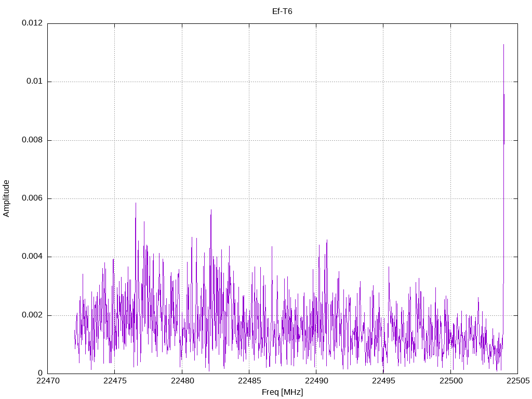
Task: Click x-axis tick label 22480
Action: pyautogui.click(x=182, y=381)
